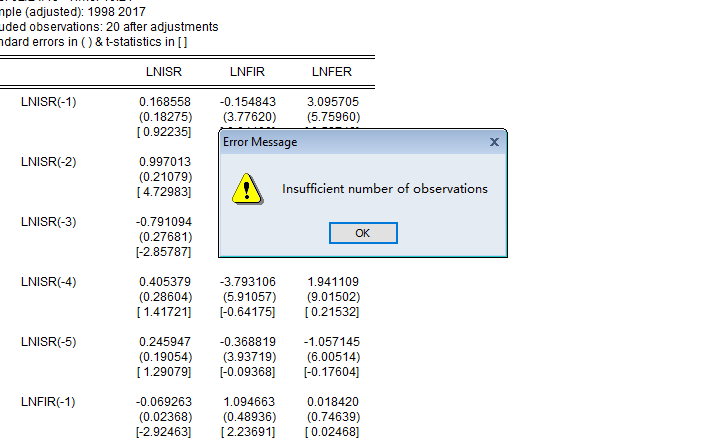Viewport: 723px width, 444px height.
Task: Select t-statistic [ 2.23691]
Action: pos(248,432)
